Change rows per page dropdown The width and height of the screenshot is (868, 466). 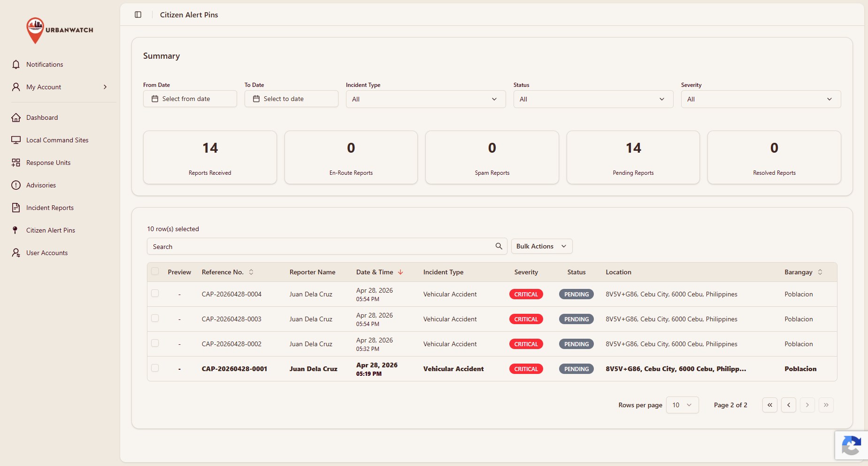[x=682, y=405]
